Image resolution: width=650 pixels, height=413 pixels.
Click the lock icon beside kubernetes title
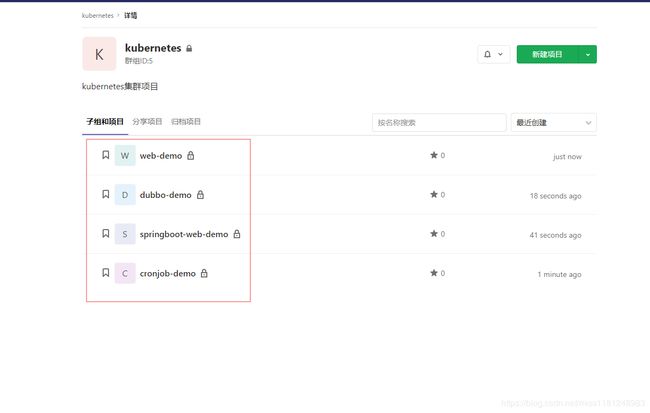click(x=189, y=49)
